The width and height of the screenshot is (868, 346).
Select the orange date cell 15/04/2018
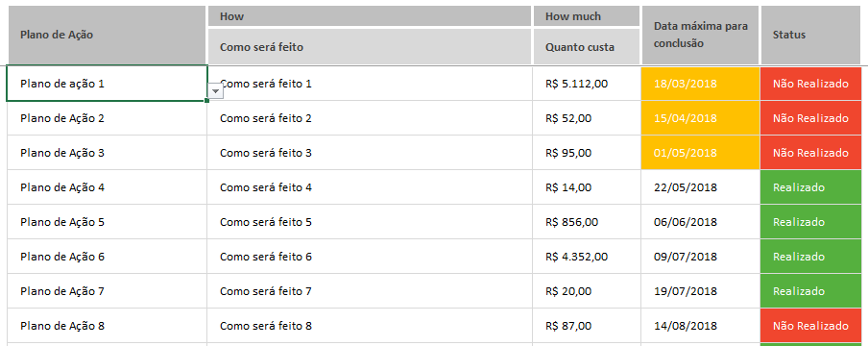click(700, 118)
